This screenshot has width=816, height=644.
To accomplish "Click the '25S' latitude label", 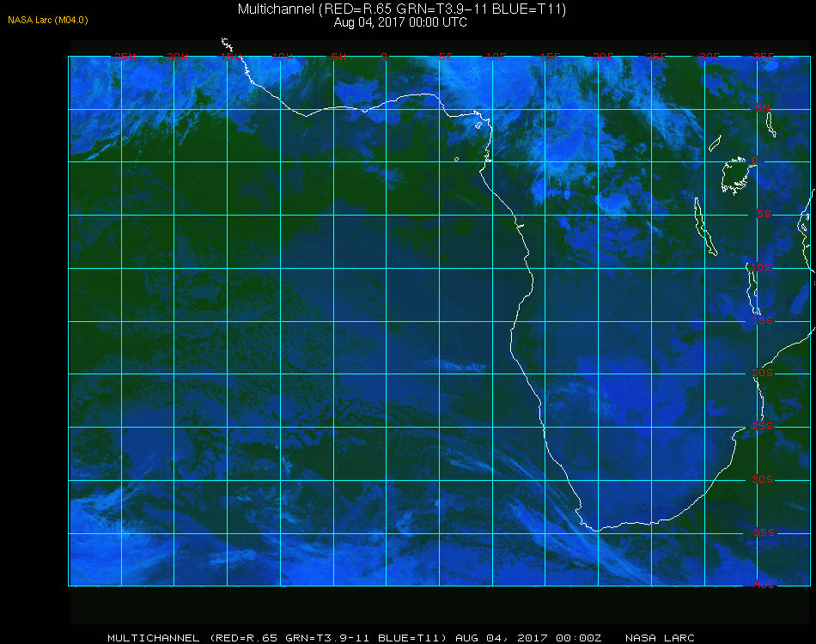I will point(763,426).
